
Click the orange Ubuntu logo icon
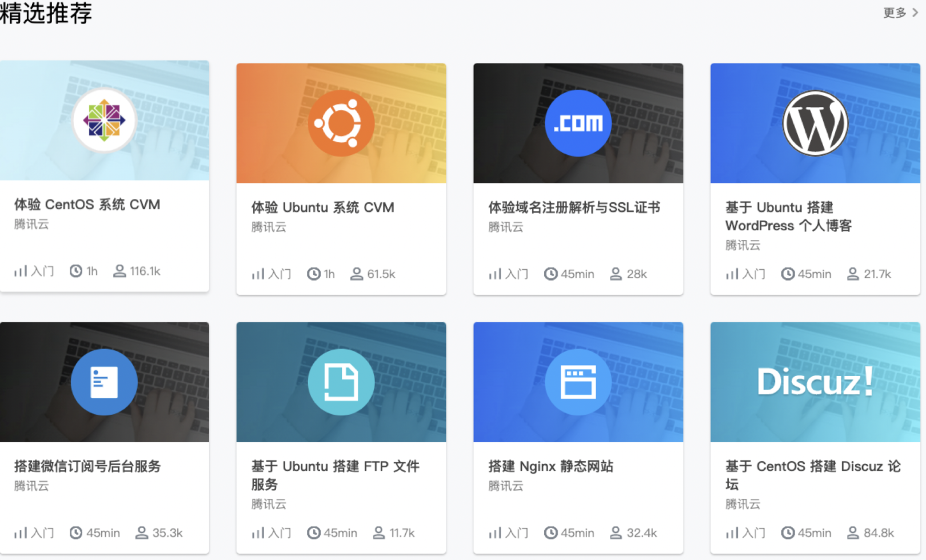341,123
